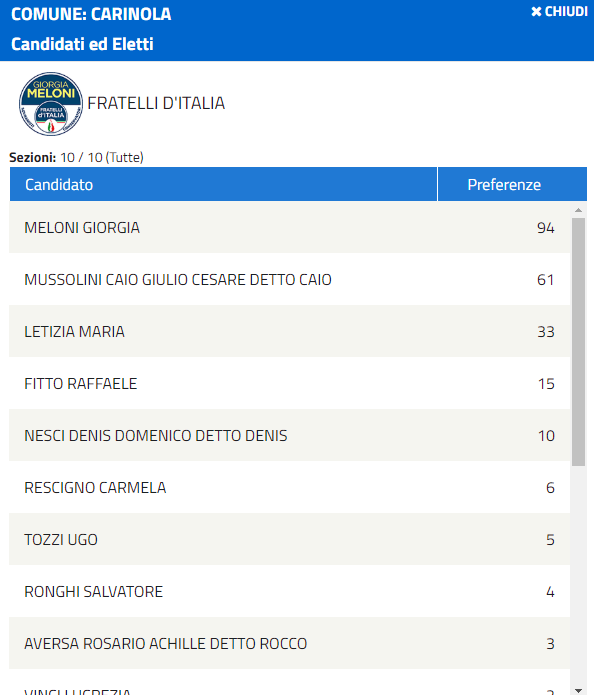The width and height of the screenshot is (594, 695).
Task: Select the MELONI GIORGIA row
Action: 289,227
